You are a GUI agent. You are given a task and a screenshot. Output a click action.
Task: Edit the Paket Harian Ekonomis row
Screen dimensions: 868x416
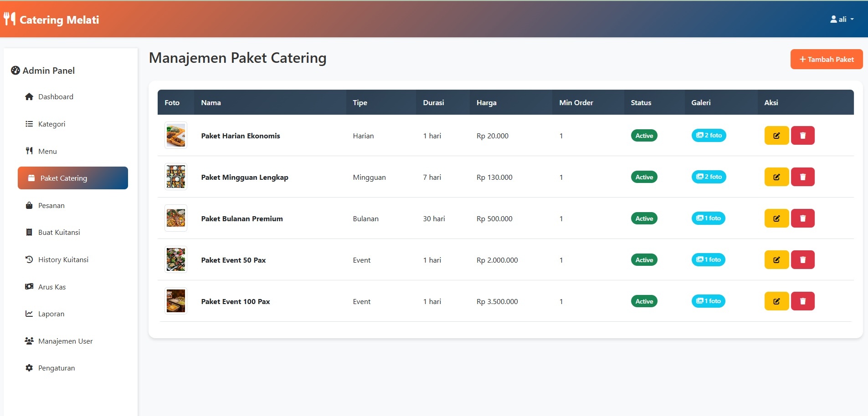click(776, 136)
